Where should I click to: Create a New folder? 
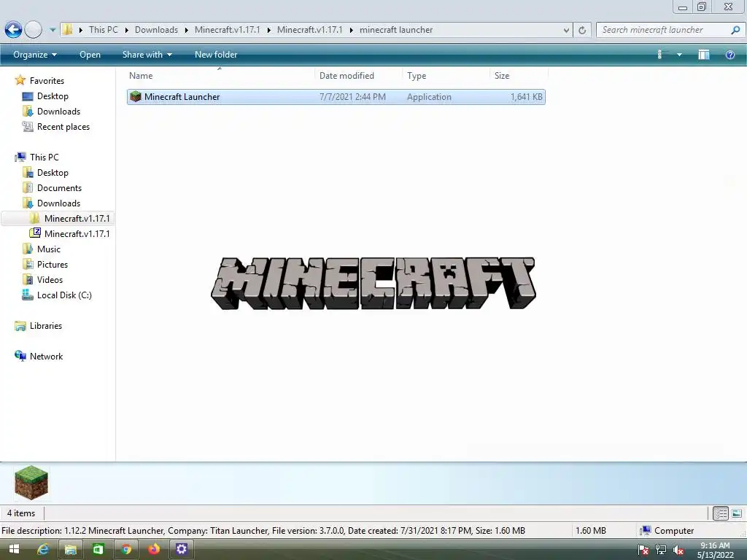click(x=216, y=55)
